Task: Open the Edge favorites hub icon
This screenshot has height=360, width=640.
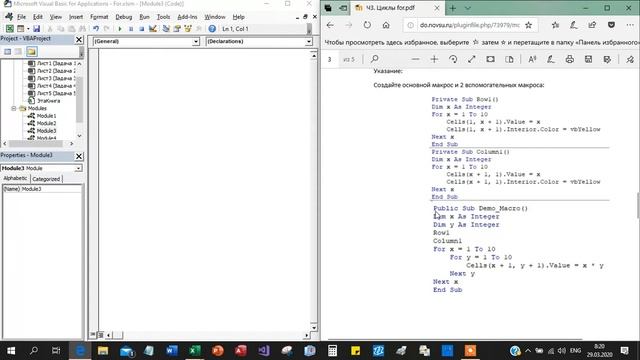Action: coord(555,25)
